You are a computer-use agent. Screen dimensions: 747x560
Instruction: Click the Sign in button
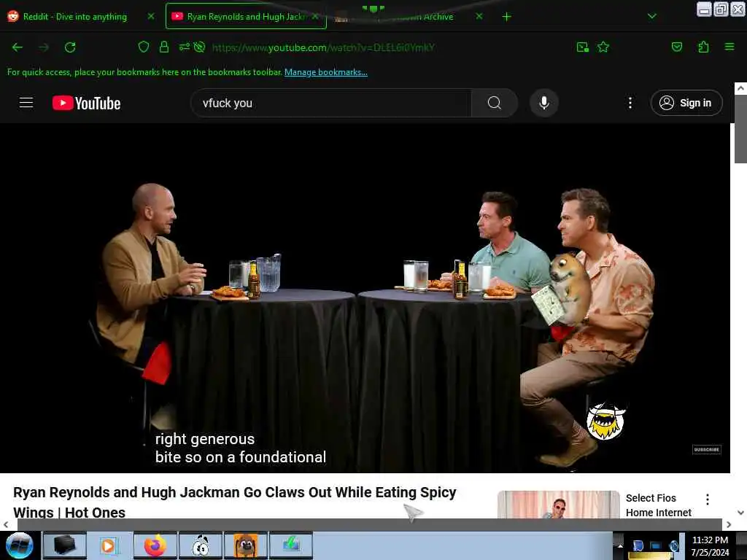tap(686, 103)
